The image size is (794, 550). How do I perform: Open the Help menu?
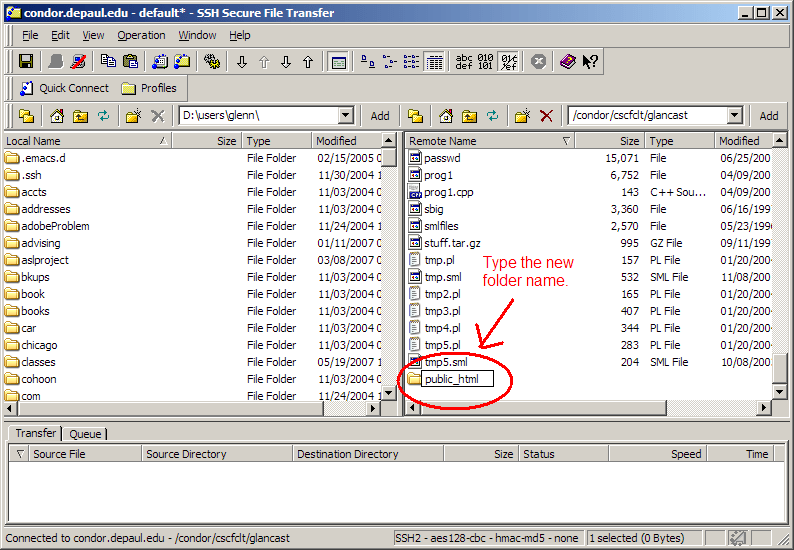click(x=240, y=35)
